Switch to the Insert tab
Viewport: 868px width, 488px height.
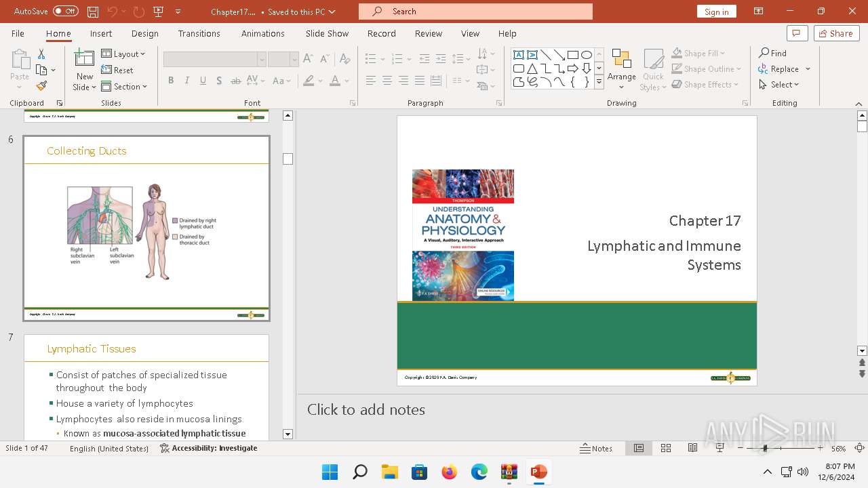(101, 33)
